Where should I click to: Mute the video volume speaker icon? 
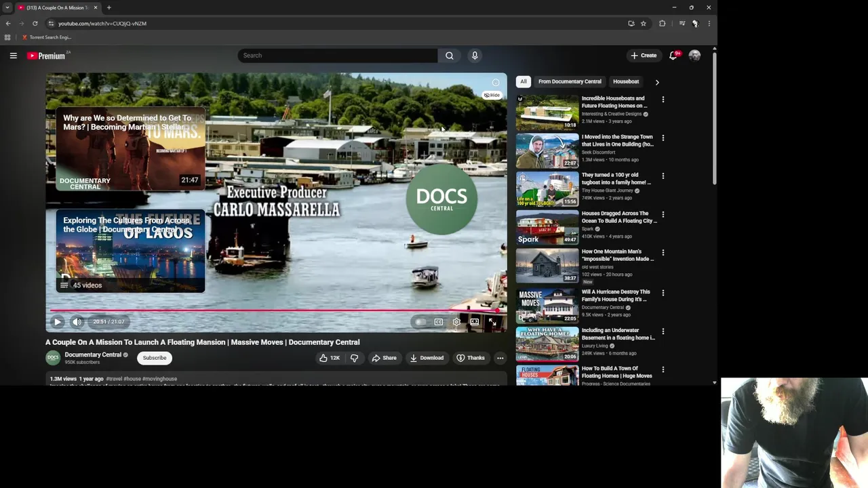[x=77, y=322]
